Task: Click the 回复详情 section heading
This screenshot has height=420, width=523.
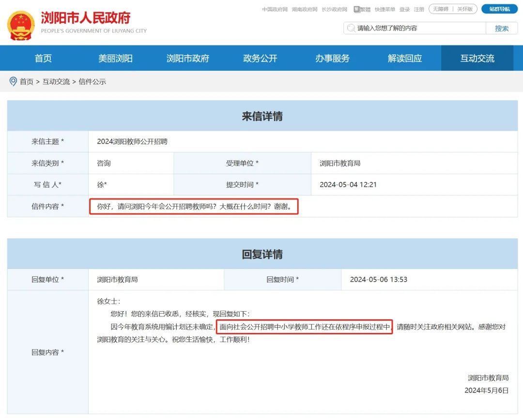Action: pos(262,254)
